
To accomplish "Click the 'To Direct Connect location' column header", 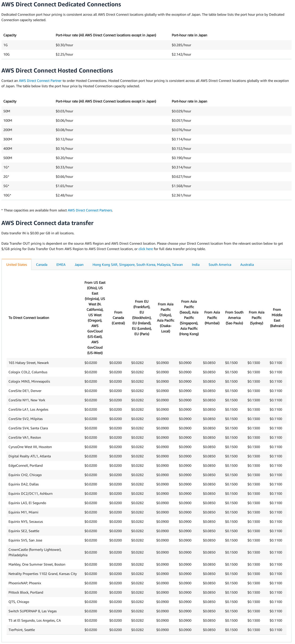I will click(29, 317).
